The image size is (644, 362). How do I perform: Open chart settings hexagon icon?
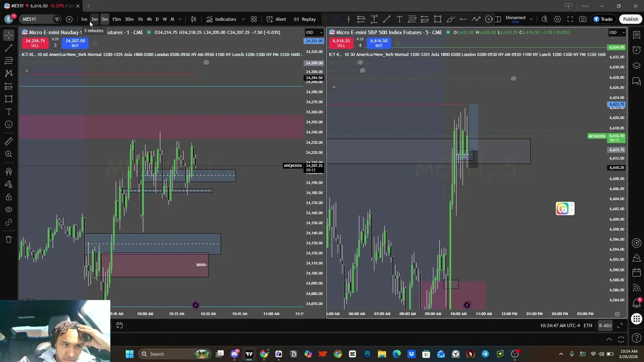pos(557,19)
